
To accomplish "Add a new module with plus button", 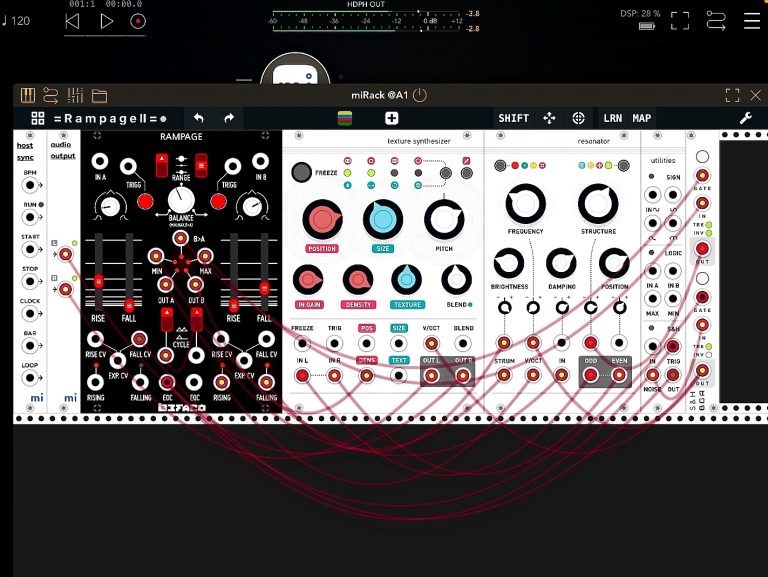I will coord(391,118).
